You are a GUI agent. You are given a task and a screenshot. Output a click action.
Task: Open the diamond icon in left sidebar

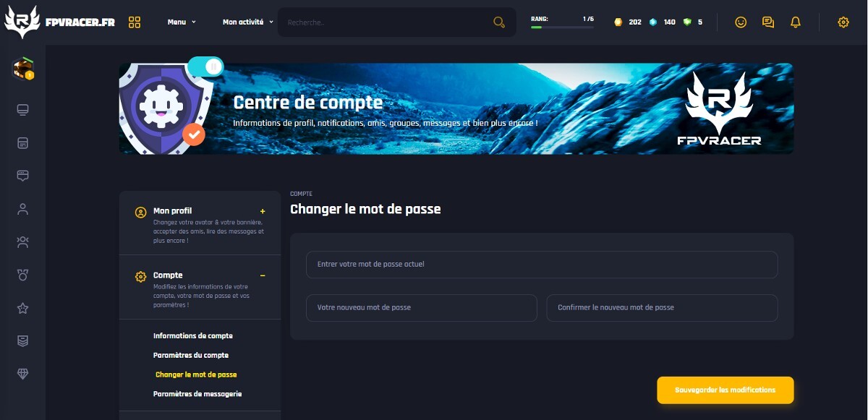click(22, 374)
